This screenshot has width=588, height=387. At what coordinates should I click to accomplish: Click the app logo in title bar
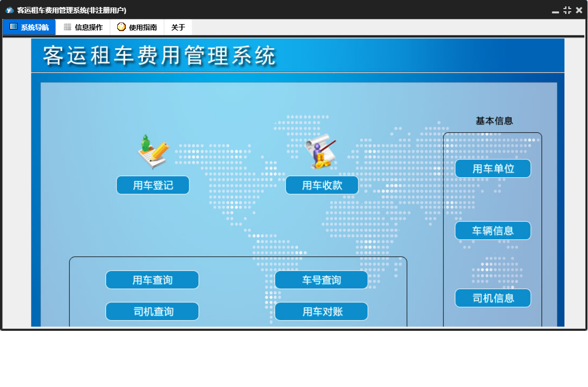pos(10,10)
